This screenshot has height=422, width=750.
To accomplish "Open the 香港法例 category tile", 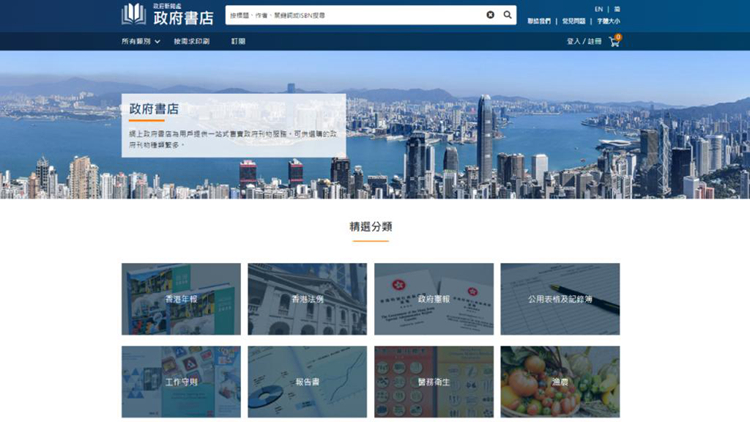I will 308,299.
